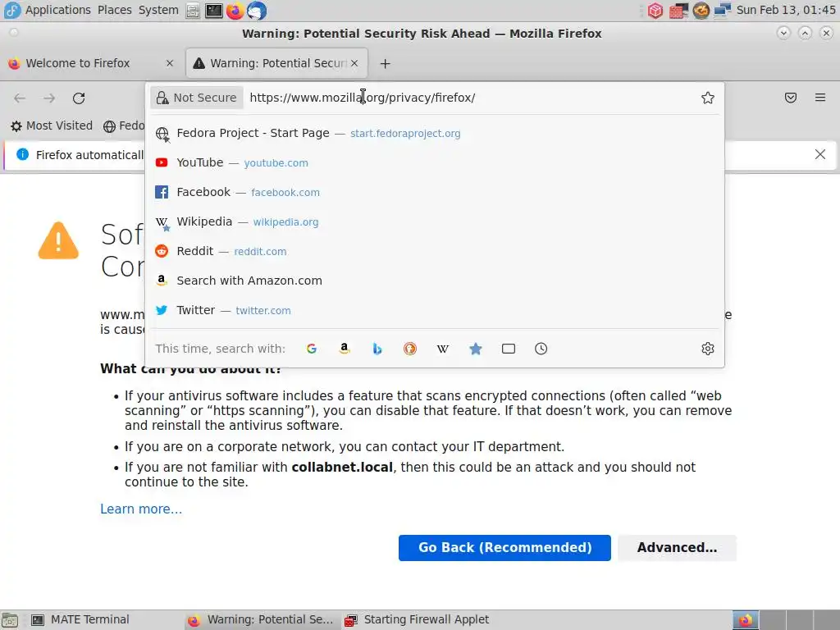Dismiss the Firefox notification bar
Screen dimensions: 840x630
(x=819, y=154)
